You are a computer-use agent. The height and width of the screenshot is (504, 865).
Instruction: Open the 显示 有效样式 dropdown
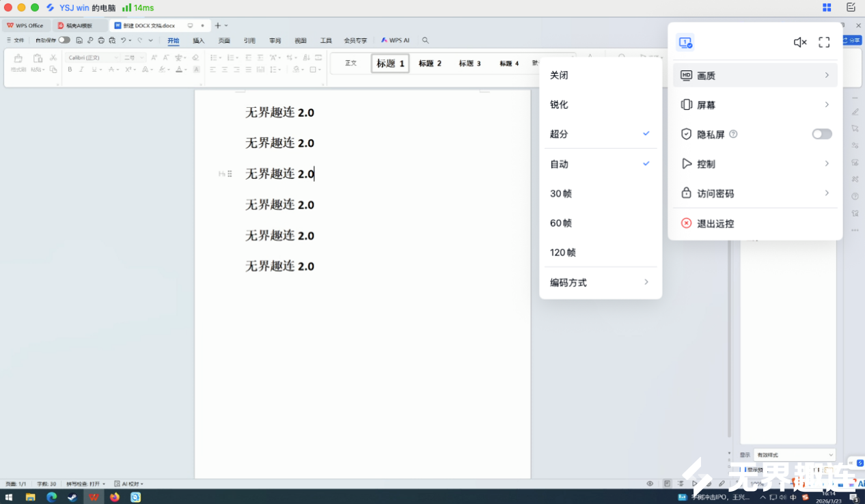coord(794,455)
